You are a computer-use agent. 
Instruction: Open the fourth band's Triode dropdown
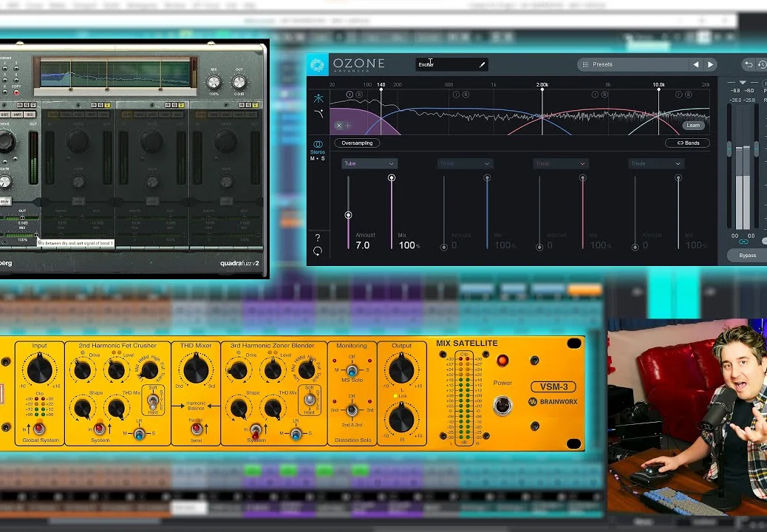tap(656, 163)
